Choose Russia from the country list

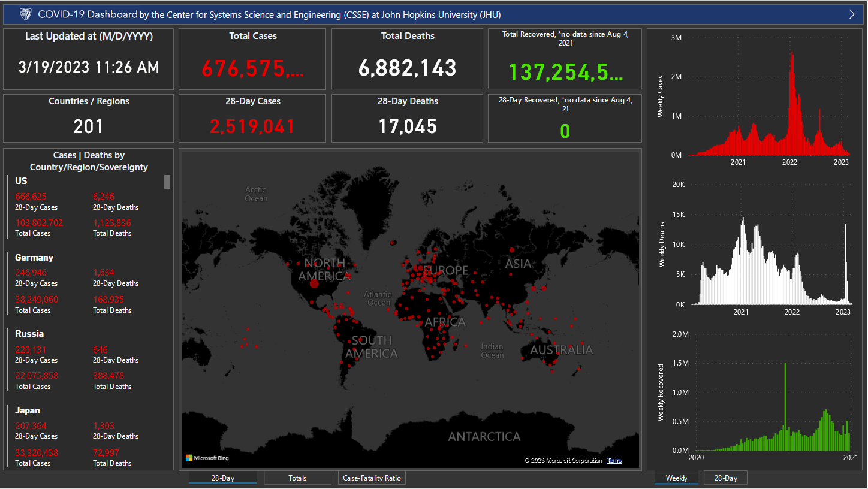pyautogui.click(x=29, y=334)
